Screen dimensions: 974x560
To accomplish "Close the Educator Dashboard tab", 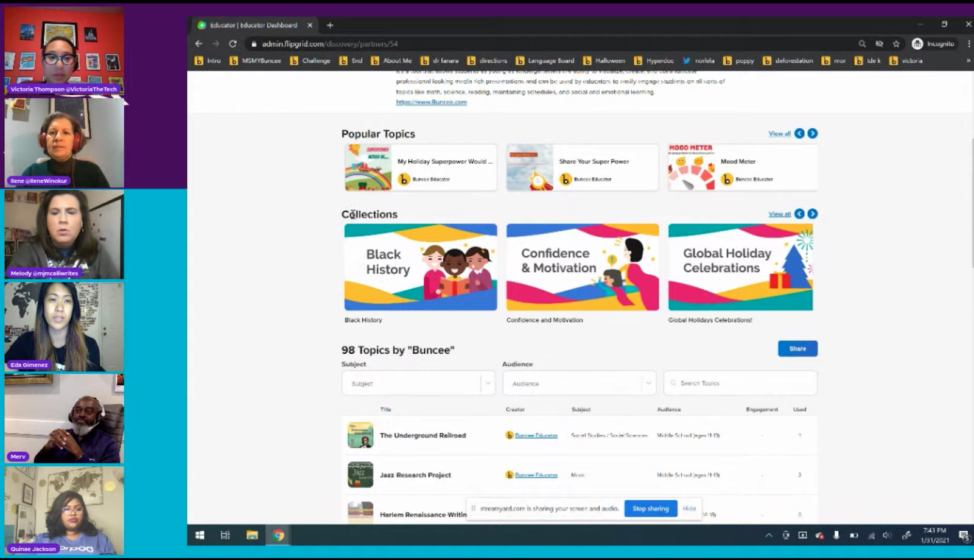I will pyautogui.click(x=310, y=25).
